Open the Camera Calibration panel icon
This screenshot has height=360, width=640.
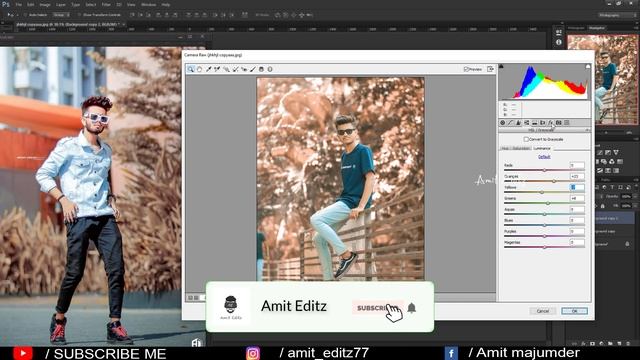(558, 122)
